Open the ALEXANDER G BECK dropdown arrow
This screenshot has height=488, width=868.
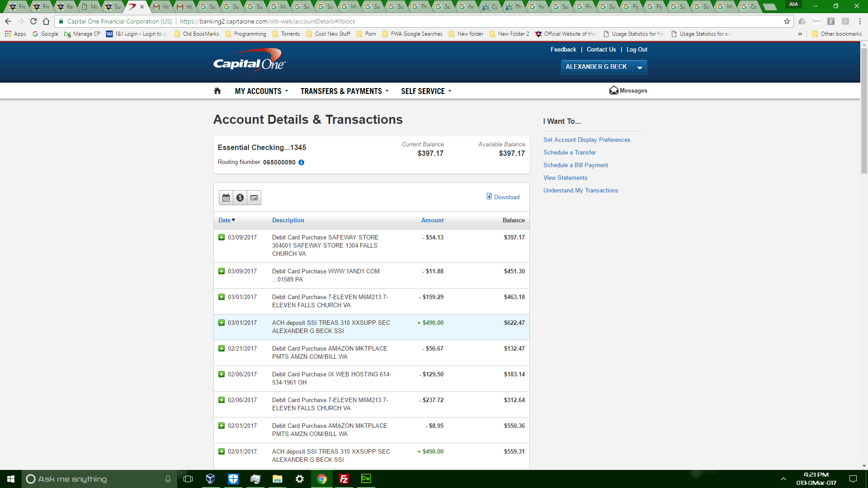click(640, 67)
